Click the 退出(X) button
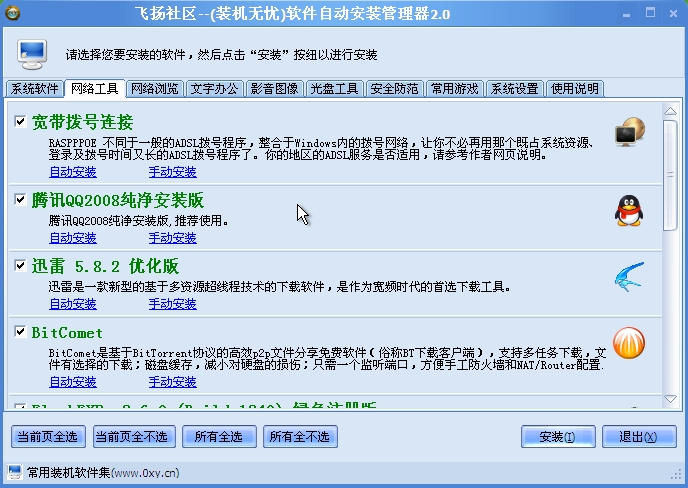Image resolution: width=688 pixels, height=488 pixels. click(x=639, y=437)
